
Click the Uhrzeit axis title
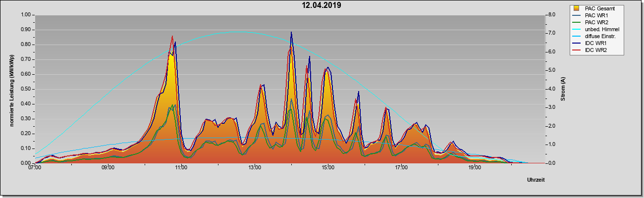(536, 180)
